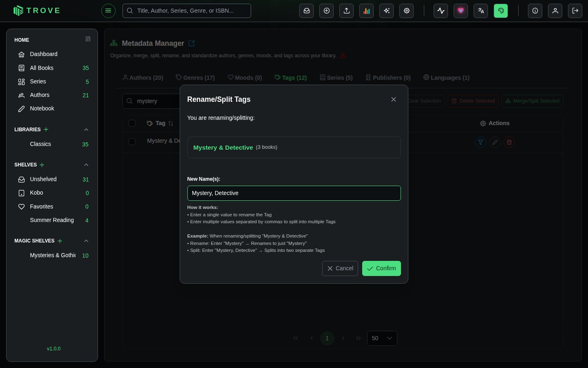The image size is (588, 368).
Task: Click the red trash icon in Actions column
Action: click(x=509, y=142)
